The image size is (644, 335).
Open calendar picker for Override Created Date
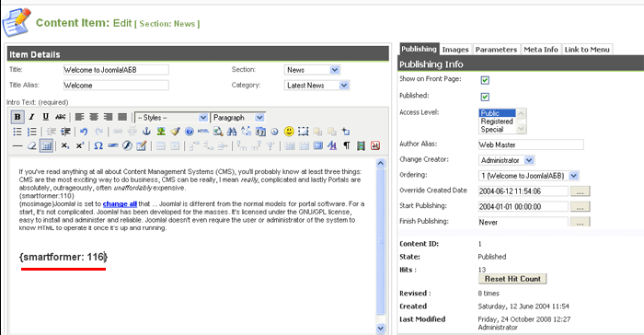[580, 191]
